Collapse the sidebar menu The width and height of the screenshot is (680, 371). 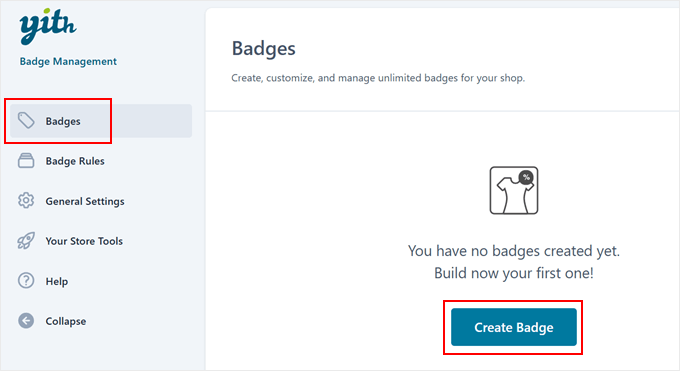pyautogui.click(x=66, y=321)
